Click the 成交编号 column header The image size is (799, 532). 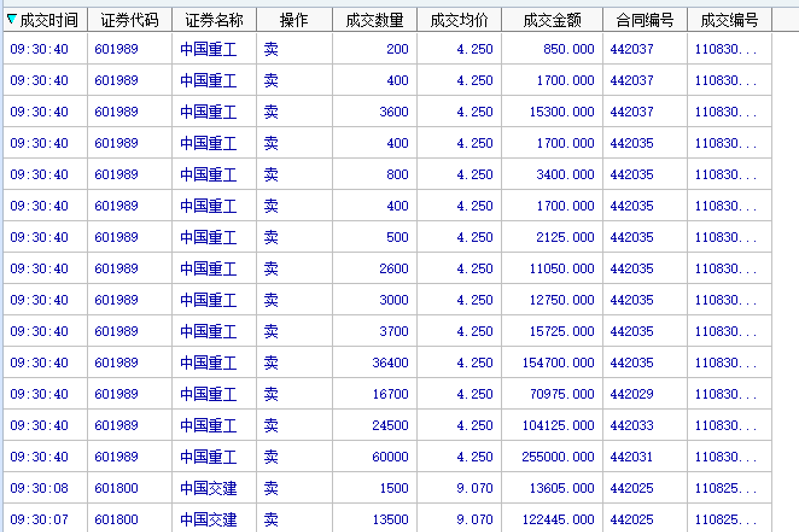(x=730, y=21)
